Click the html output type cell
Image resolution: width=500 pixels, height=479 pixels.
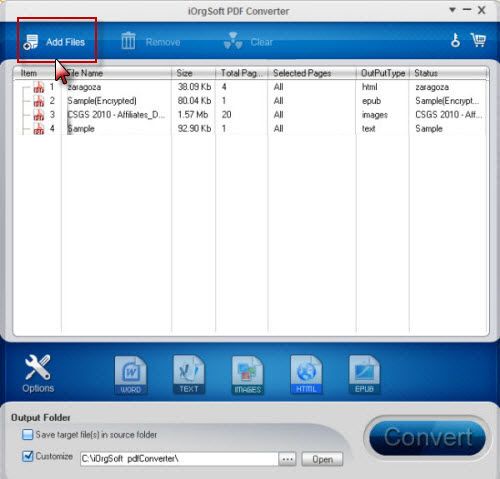(370, 87)
